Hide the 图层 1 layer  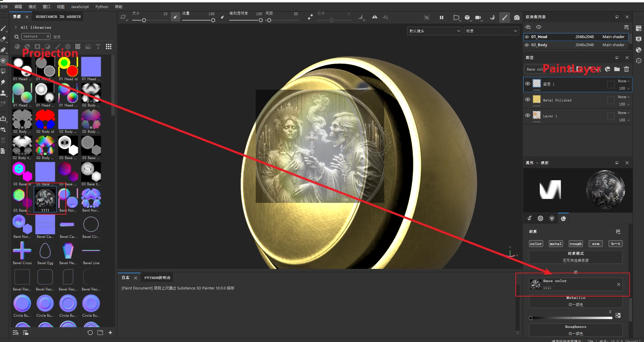point(528,84)
